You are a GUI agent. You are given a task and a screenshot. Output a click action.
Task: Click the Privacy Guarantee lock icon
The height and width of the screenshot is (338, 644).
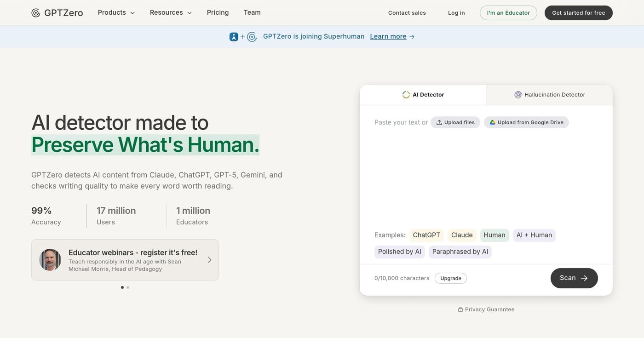pyautogui.click(x=460, y=309)
